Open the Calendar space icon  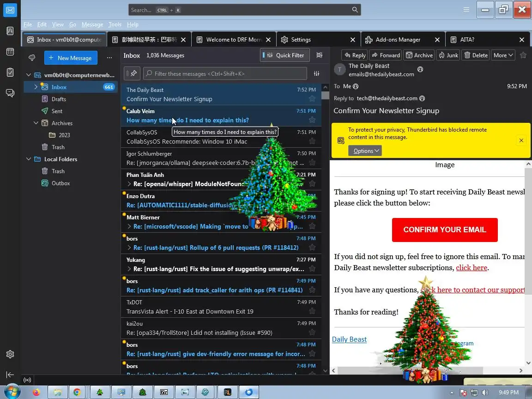10,52
